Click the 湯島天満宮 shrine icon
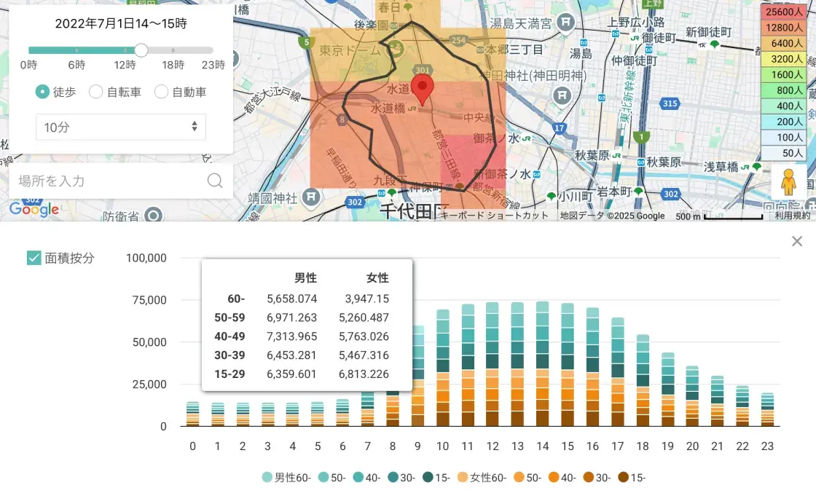The image size is (816, 504). tap(565, 22)
